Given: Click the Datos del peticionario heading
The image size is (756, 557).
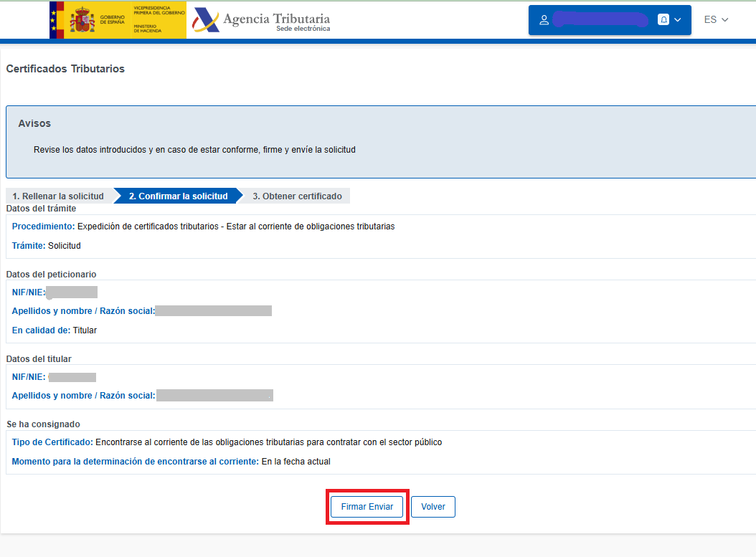Looking at the screenshot, I should pyautogui.click(x=51, y=274).
